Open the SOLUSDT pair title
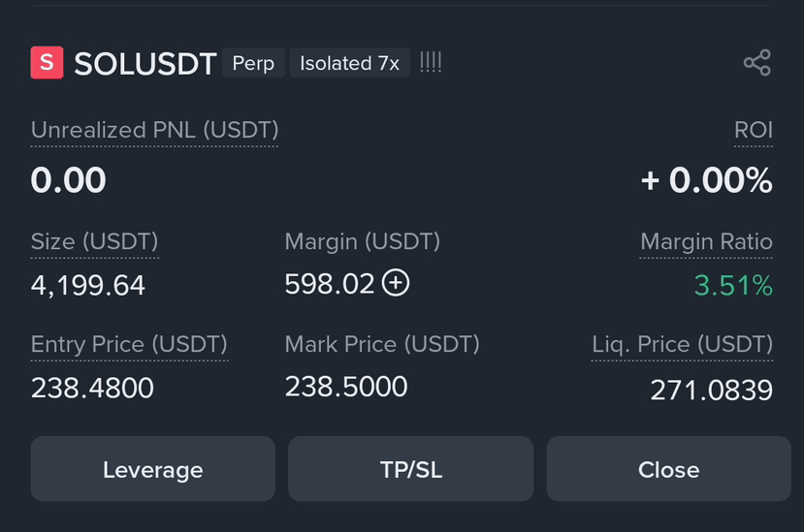The width and height of the screenshot is (804, 532). coord(145,64)
